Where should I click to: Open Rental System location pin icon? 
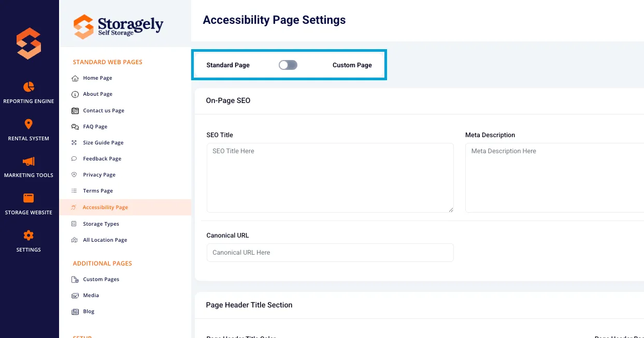28,124
